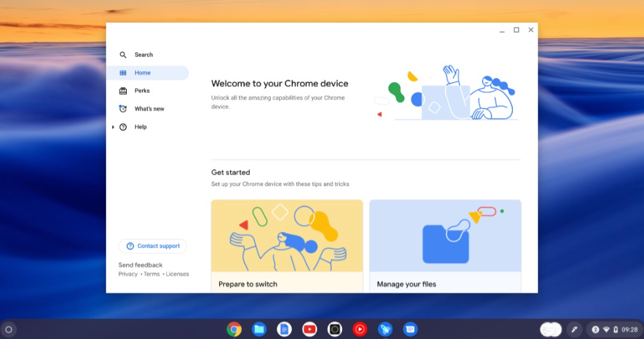Maximize the Explore window
The image size is (644, 339).
tap(516, 30)
